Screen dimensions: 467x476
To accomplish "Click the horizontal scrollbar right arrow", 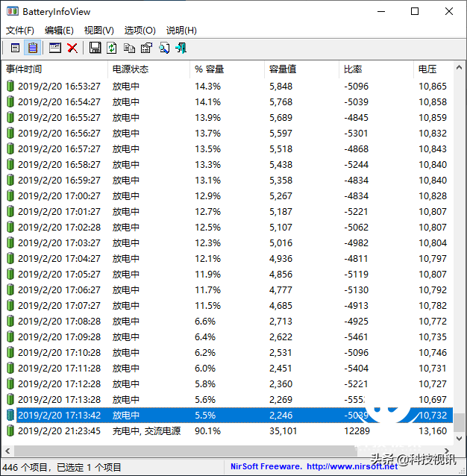I will tap(446, 451).
